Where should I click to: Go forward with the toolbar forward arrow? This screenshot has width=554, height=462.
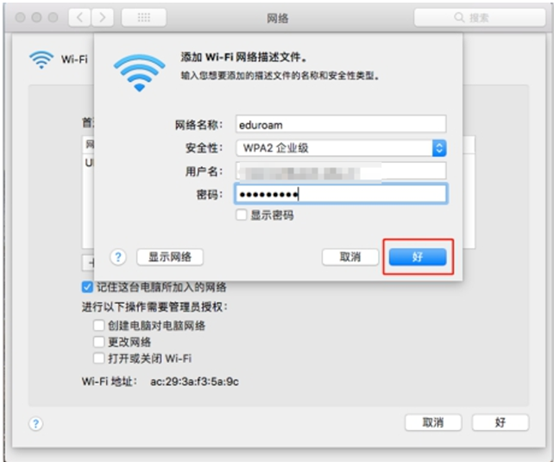tap(102, 17)
